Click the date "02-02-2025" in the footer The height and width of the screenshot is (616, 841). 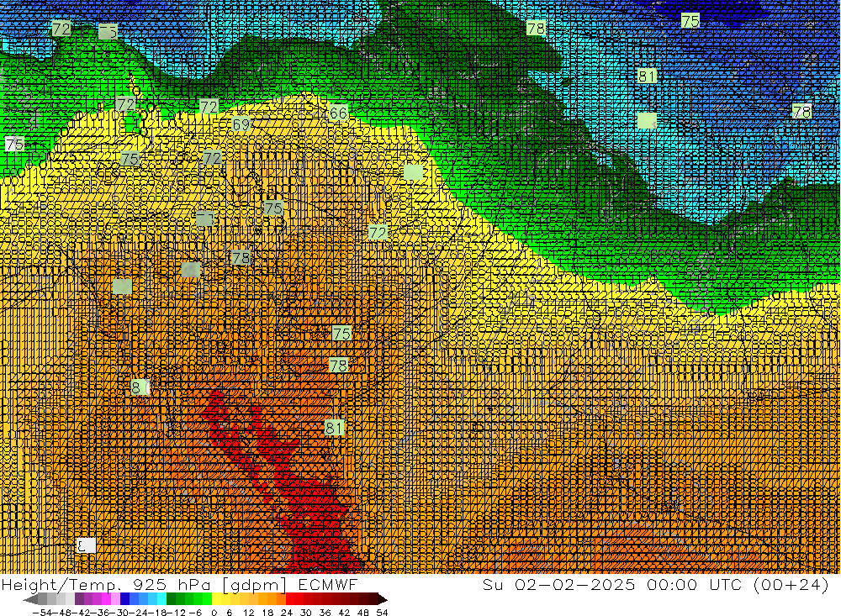(575, 584)
